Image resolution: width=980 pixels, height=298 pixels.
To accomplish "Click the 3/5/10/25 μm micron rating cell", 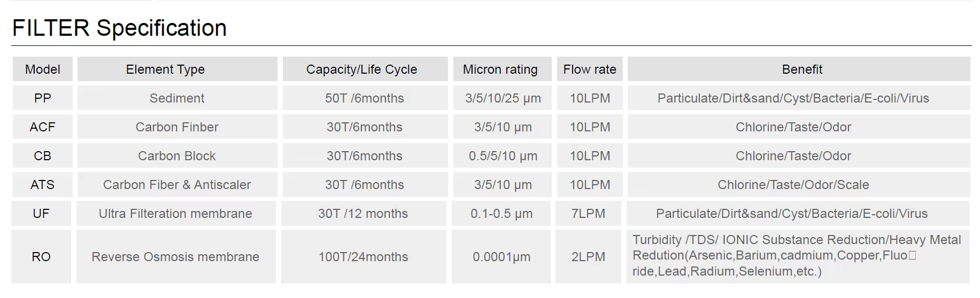I will tap(503, 98).
